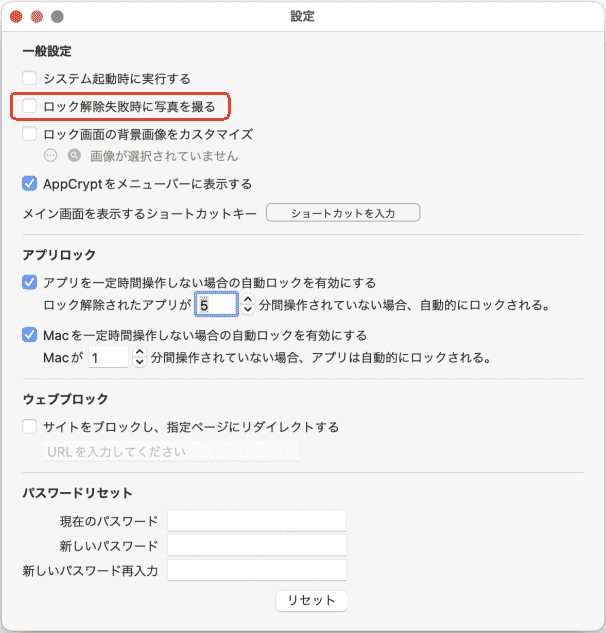Click the Mac auto-lock minutes stepper

139,356
